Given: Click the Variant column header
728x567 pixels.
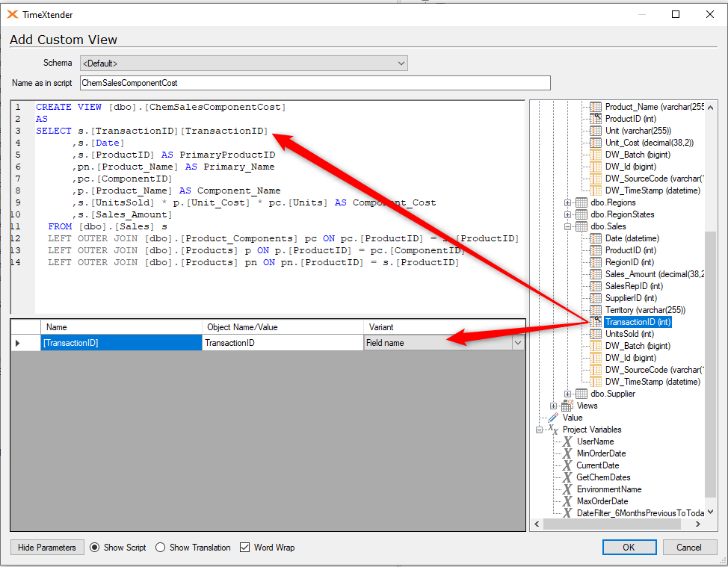Looking at the screenshot, I should tap(444, 327).
